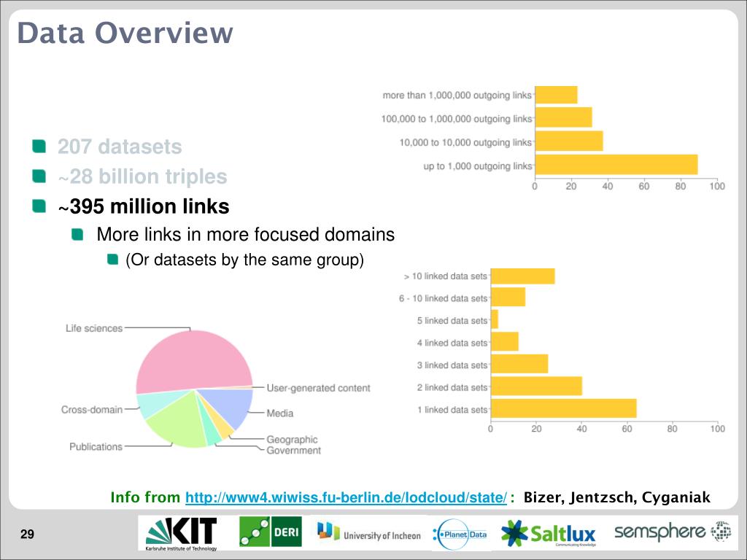This screenshot has width=747, height=560.
Task: Click the KIT logo
Action: pyautogui.click(x=181, y=533)
